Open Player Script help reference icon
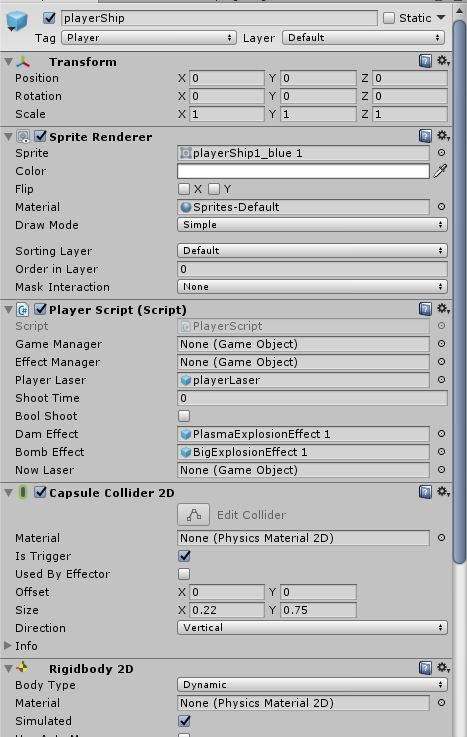Image resolution: width=467 pixels, height=737 pixels. (x=425, y=309)
